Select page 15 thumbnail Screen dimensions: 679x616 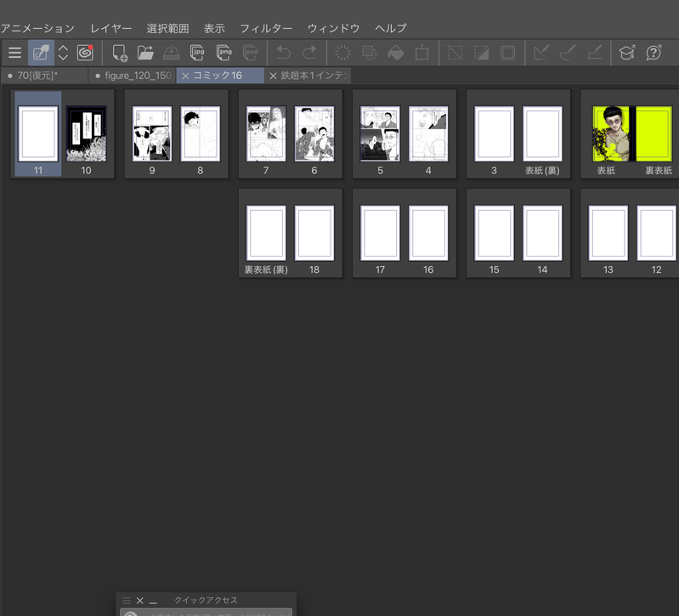click(x=494, y=233)
